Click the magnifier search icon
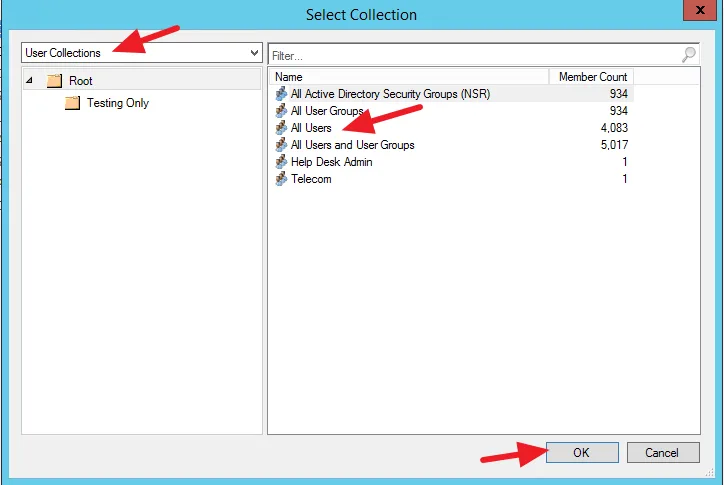The width and height of the screenshot is (724, 485). (x=688, y=55)
